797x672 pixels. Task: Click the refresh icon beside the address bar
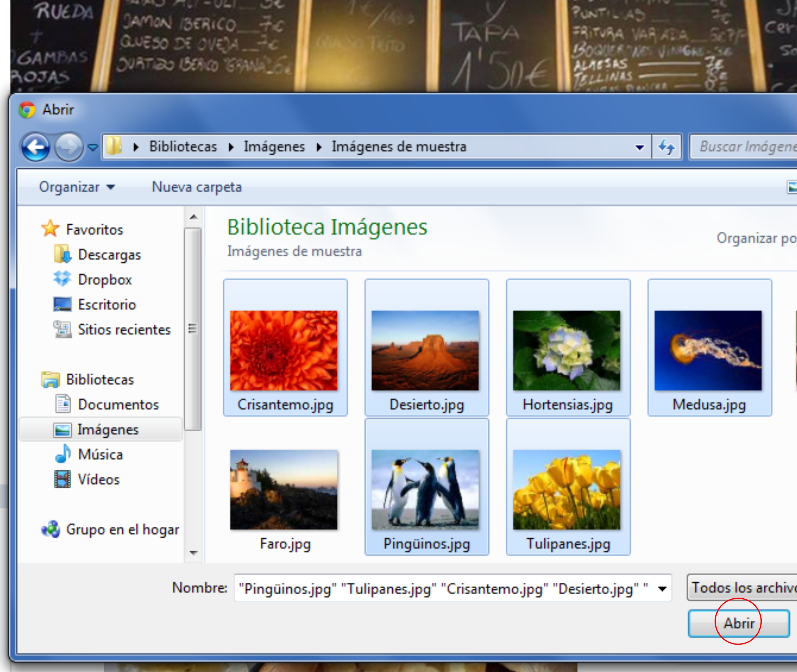[x=666, y=147]
